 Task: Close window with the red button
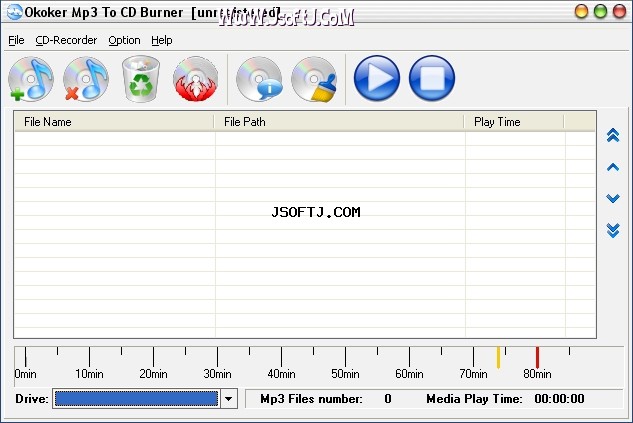pos(619,11)
